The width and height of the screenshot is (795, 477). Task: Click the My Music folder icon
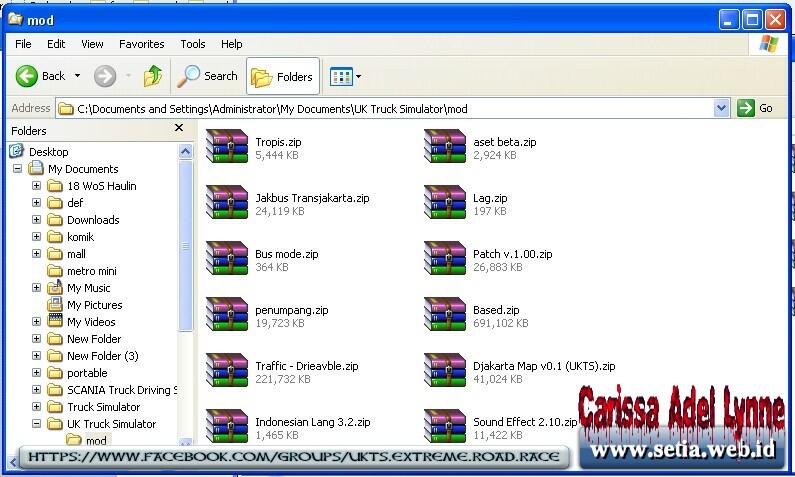(55, 287)
